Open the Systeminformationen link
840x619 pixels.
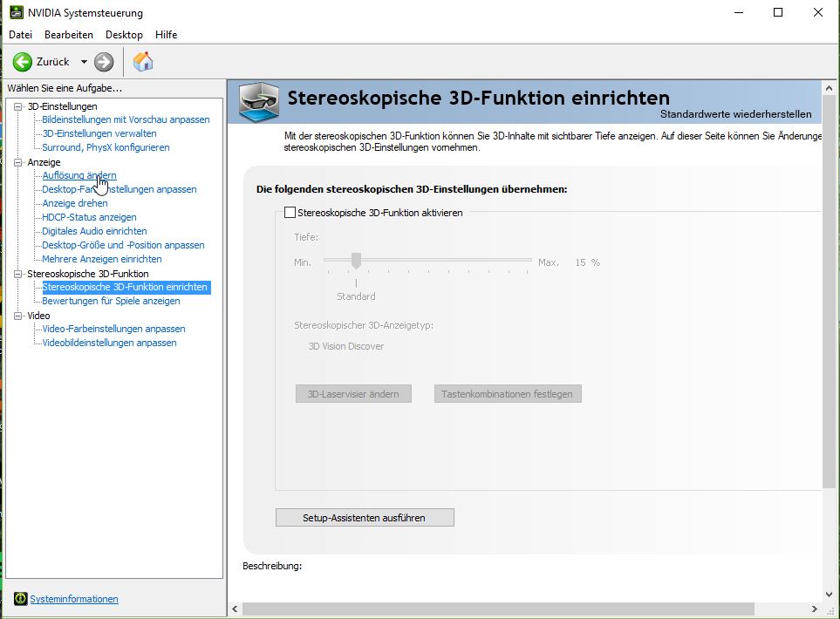pyautogui.click(x=74, y=599)
